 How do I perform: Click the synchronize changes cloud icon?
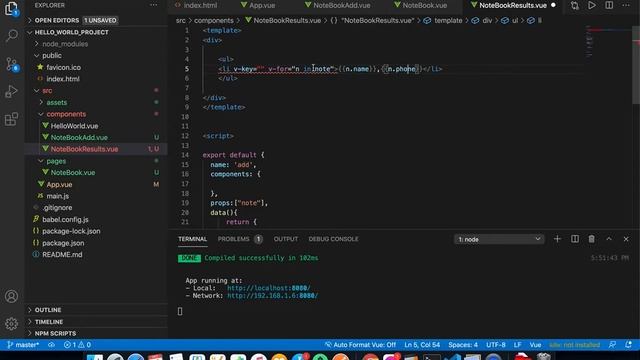click(51, 345)
